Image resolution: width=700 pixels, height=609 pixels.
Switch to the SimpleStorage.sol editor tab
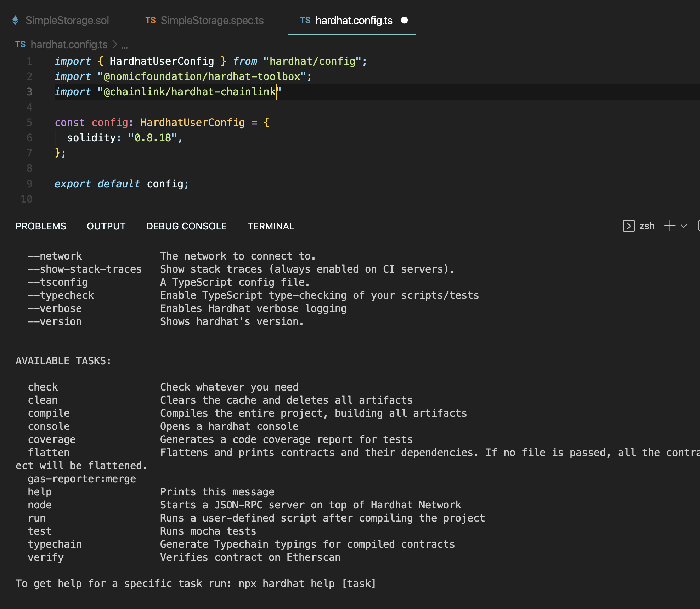click(x=67, y=21)
